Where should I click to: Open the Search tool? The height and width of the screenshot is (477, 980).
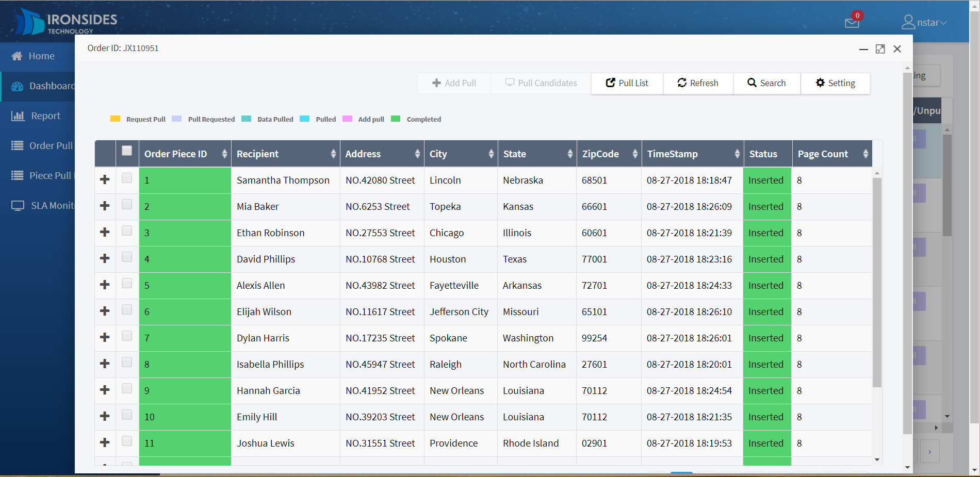click(766, 83)
